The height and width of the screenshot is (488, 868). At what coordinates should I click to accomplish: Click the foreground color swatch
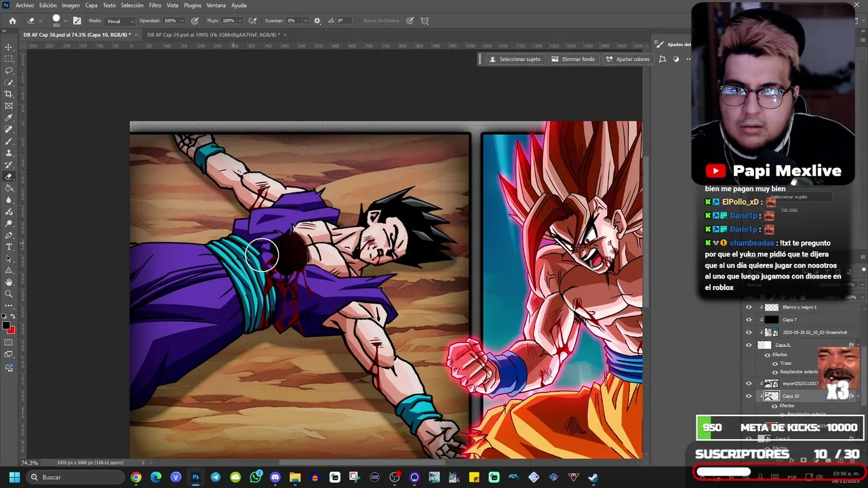point(7,326)
